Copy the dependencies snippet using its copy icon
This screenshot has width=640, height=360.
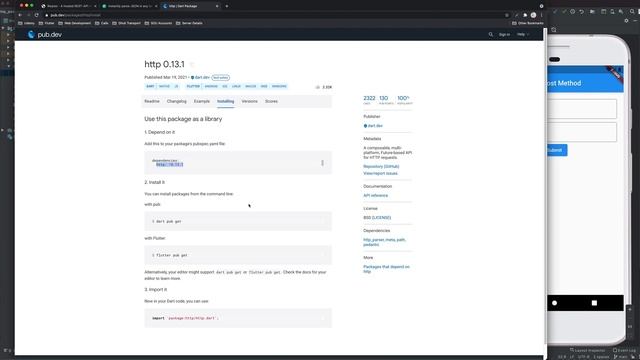click(x=322, y=163)
